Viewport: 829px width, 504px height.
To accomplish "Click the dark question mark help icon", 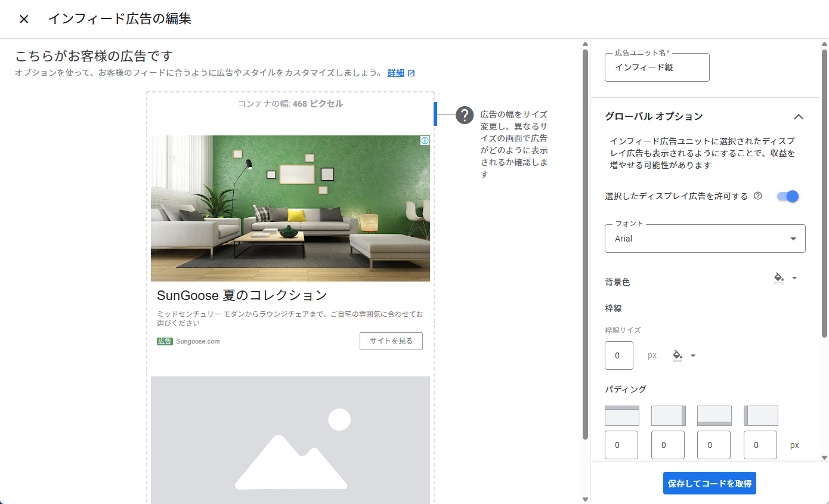I will point(465,115).
